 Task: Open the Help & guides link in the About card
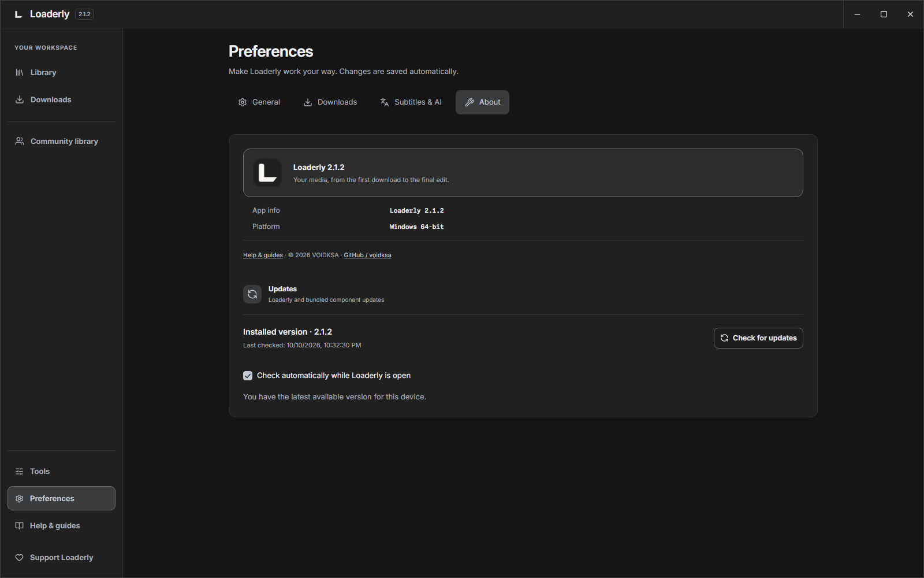coord(263,255)
